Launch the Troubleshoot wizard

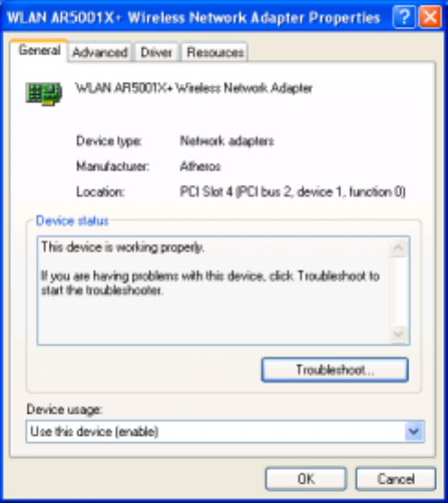click(335, 370)
